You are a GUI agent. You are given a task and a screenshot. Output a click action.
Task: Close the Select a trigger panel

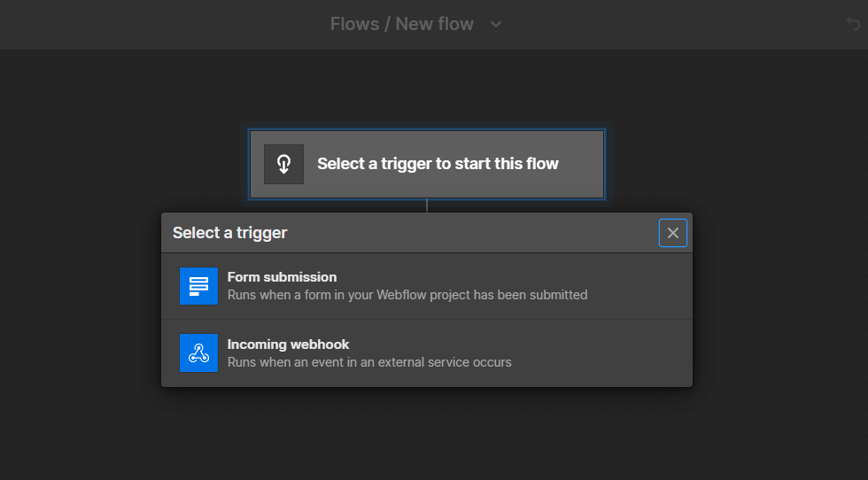coord(672,233)
